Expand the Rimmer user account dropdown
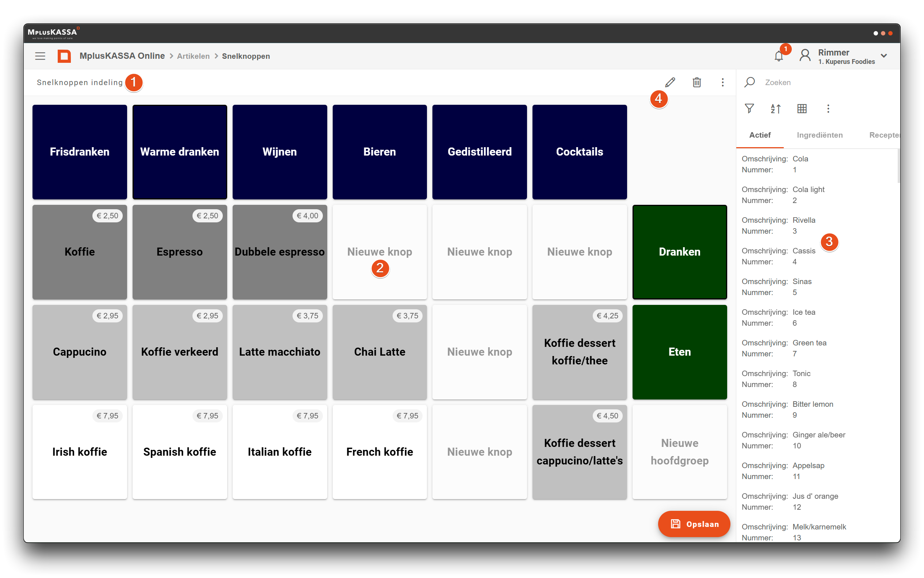The height and width of the screenshot is (578, 924). click(883, 56)
